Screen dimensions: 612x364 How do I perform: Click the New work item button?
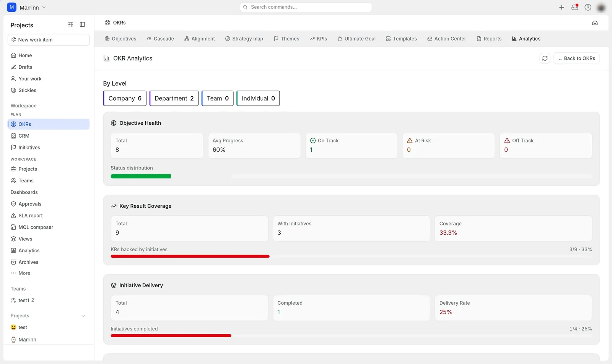pos(49,40)
